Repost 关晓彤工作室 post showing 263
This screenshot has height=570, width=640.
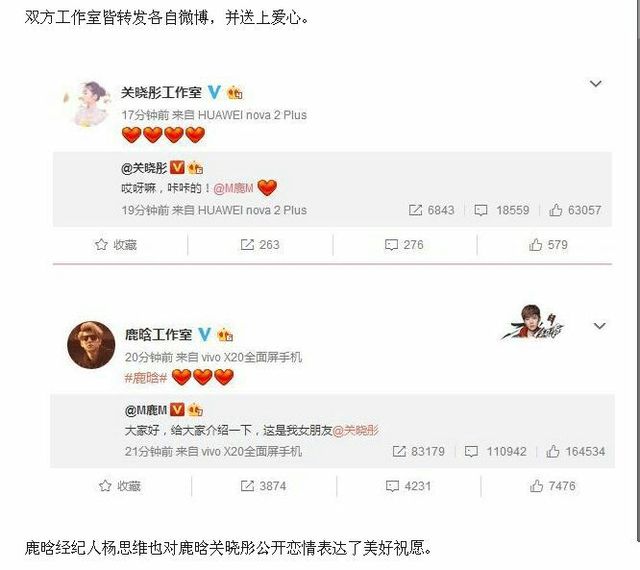click(260, 245)
